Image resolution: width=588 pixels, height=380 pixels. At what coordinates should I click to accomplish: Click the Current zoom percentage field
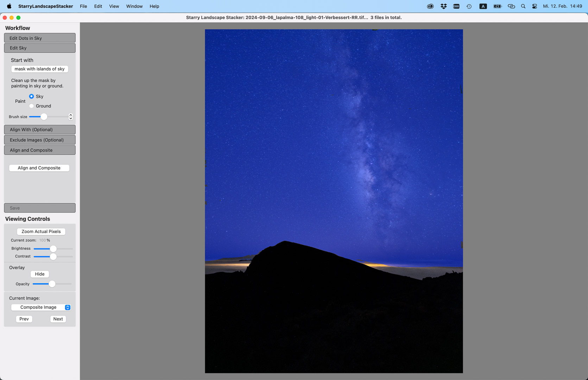pyautogui.click(x=43, y=240)
